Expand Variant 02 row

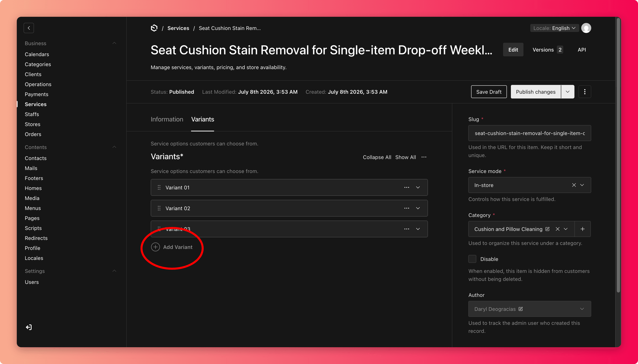click(x=418, y=208)
